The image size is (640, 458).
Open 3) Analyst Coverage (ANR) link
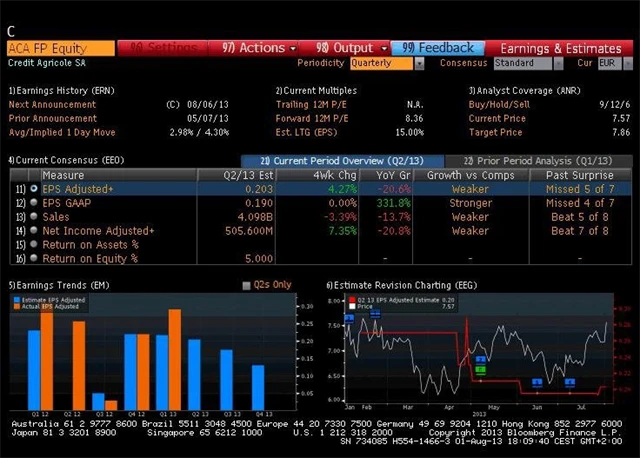[x=524, y=91]
